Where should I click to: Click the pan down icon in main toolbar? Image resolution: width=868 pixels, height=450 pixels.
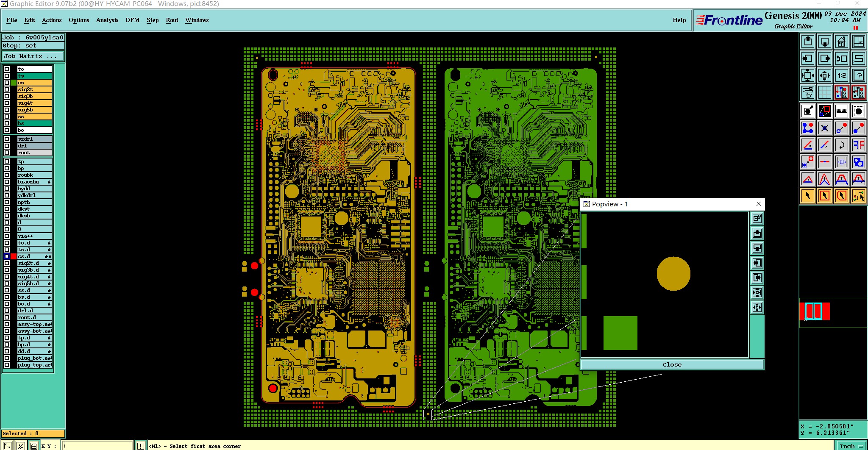point(825,42)
